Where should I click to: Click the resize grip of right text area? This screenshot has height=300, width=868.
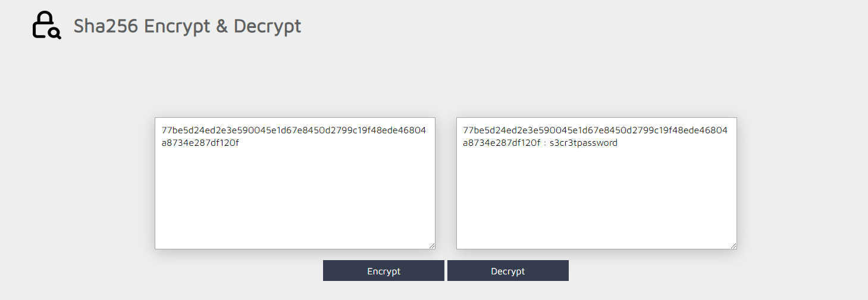coord(733,245)
